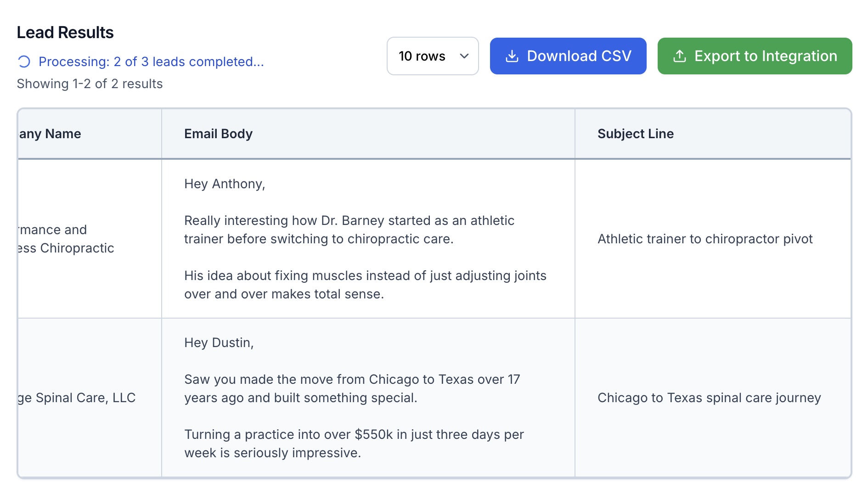
Task: Select the Spinal Care, LLC company cell
Action: [x=77, y=398]
